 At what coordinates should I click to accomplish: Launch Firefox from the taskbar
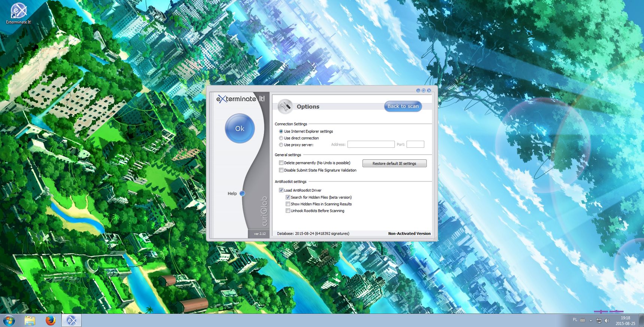(51, 321)
